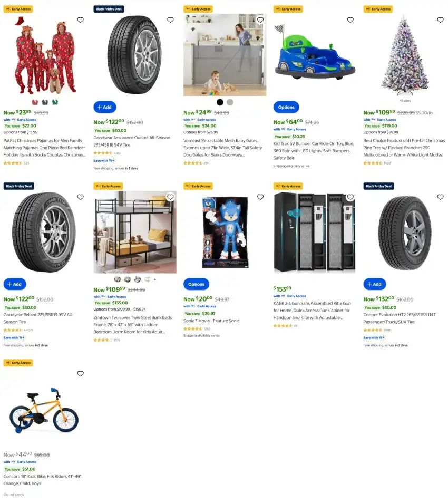Viewport: 448px width, 503px height.
Task: Open Options for Sonic 3 Movie figure
Action: click(x=196, y=284)
